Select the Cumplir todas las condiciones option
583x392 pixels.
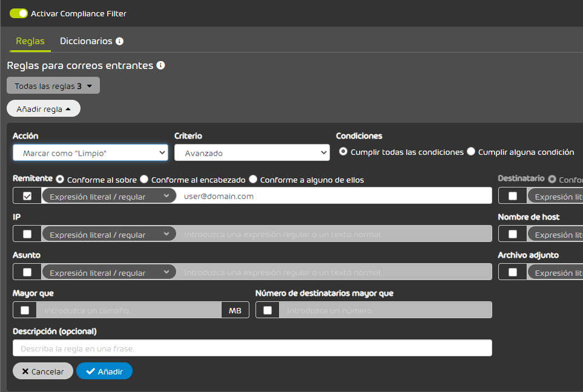click(x=343, y=152)
